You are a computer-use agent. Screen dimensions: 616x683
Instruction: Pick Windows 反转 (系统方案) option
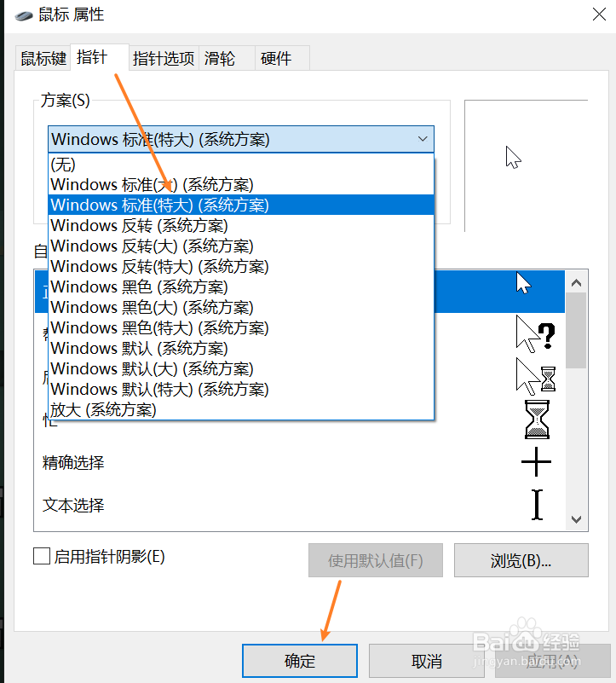click(x=241, y=225)
